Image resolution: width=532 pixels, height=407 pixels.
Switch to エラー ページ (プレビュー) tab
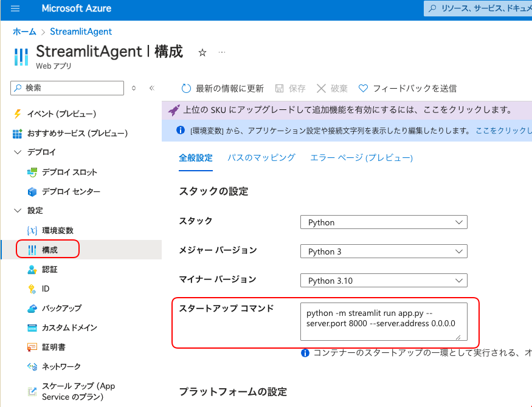pyautogui.click(x=361, y=158)
